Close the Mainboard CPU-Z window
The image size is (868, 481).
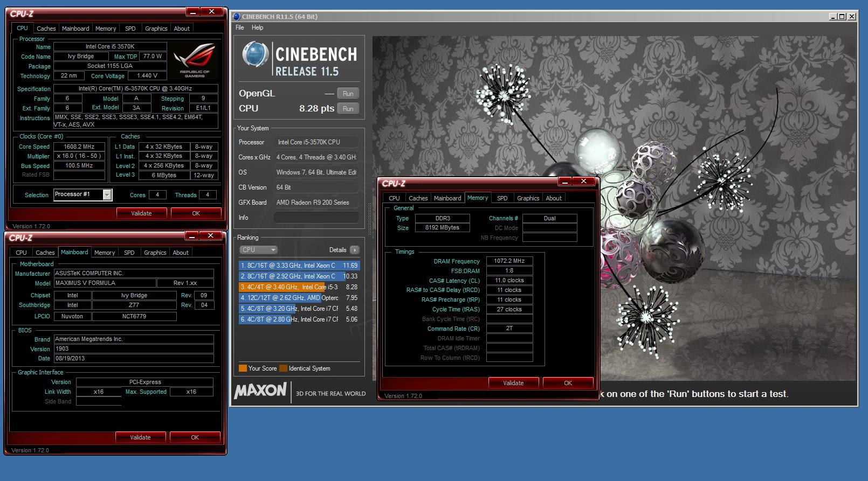pyautogui.click(x=210, y=236)
